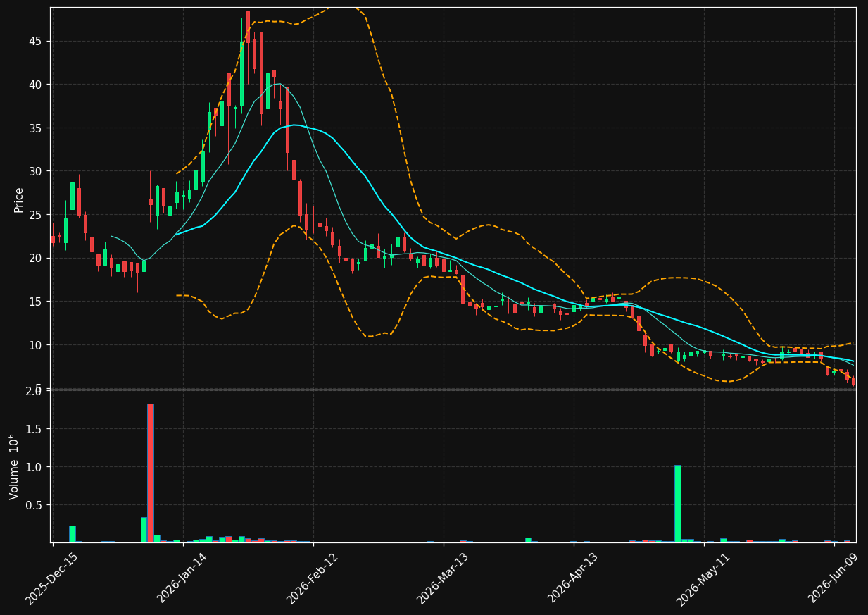The height and width of the screenshot is (615, 868).
Task: Select the 25 price tick label
Action: [x=36, y=215]
